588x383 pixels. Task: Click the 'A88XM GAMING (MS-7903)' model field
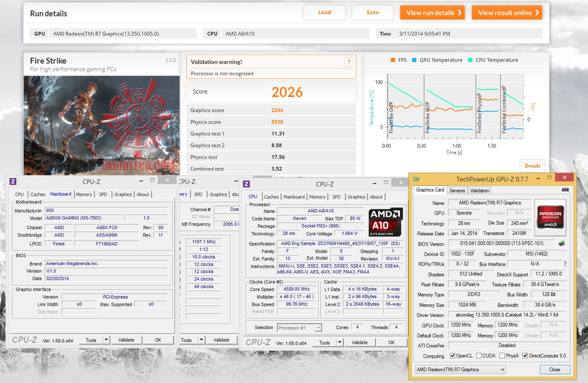coord(84,218)
